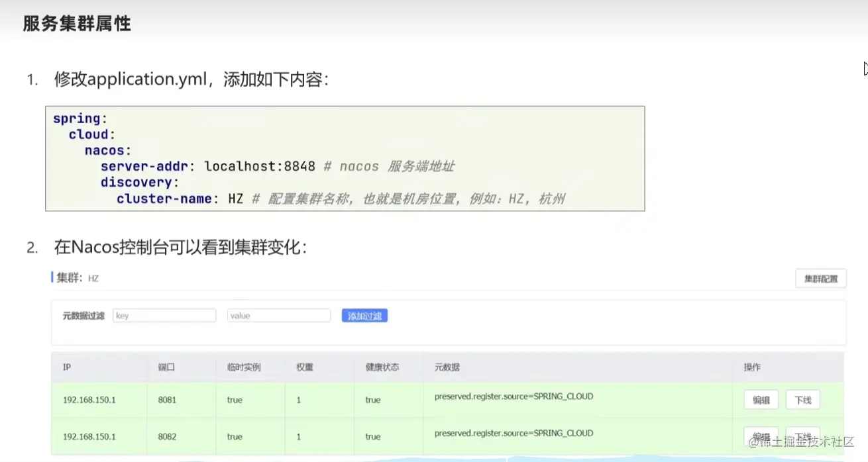Click 下线 for the port 8081 instance
This screenshot has height=462, width=868.
coord(803,400)
